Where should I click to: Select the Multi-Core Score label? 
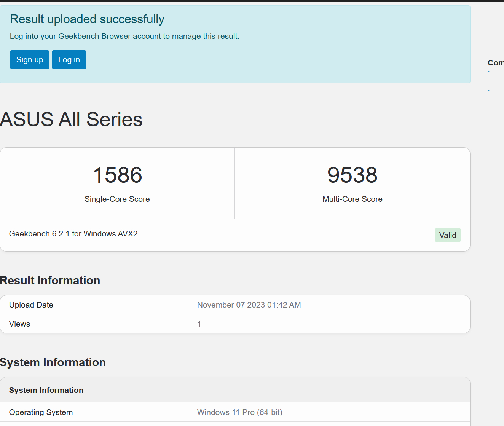(x=352, y=199)
